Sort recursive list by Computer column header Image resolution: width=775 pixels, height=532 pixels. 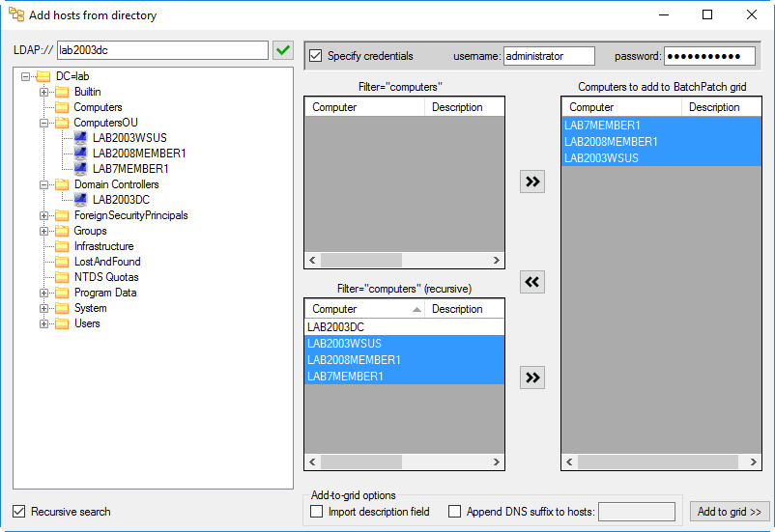364,309
